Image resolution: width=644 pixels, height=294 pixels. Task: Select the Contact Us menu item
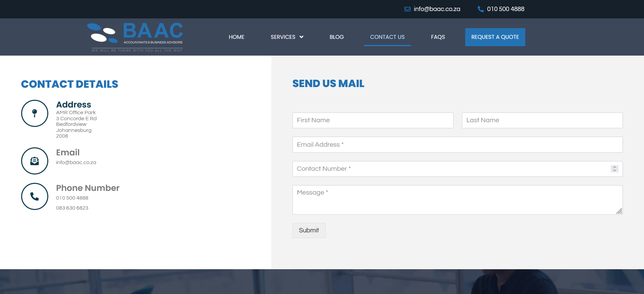point(387,37)
